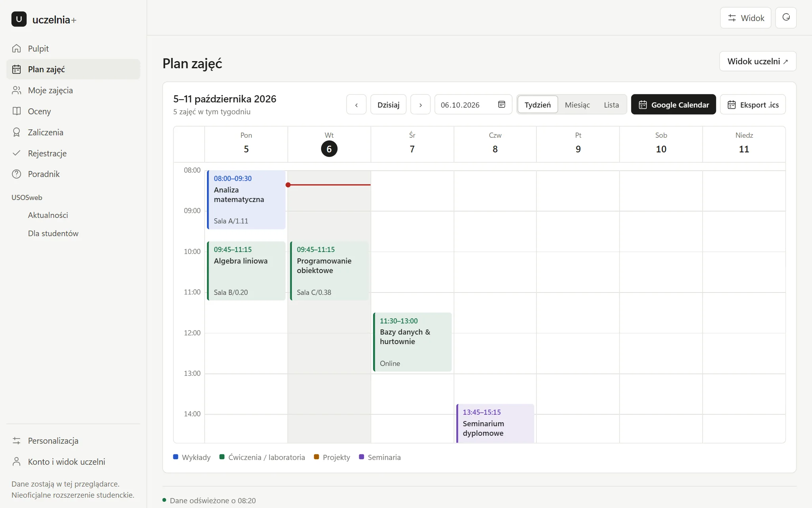Select Sob 10 day header
The image size is (812, 508).
coord(661,144)
